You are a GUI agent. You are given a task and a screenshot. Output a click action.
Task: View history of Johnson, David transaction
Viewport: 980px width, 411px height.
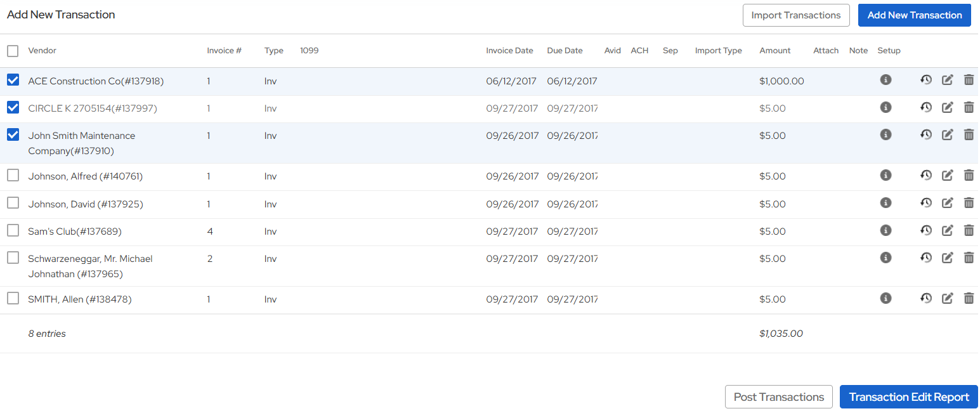click(926, 204)
